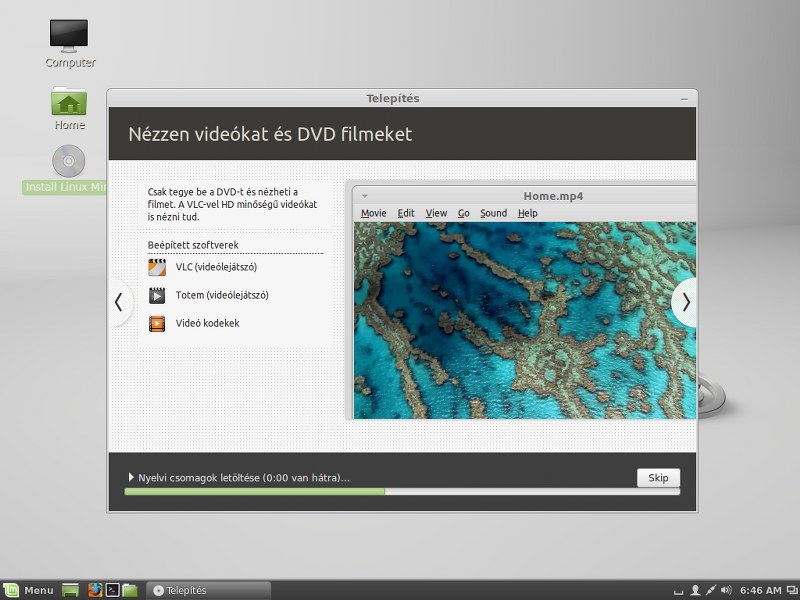800x600 pixels.
Task: Open the Help menu in slideshow
Action: click(x=528, y=213)
